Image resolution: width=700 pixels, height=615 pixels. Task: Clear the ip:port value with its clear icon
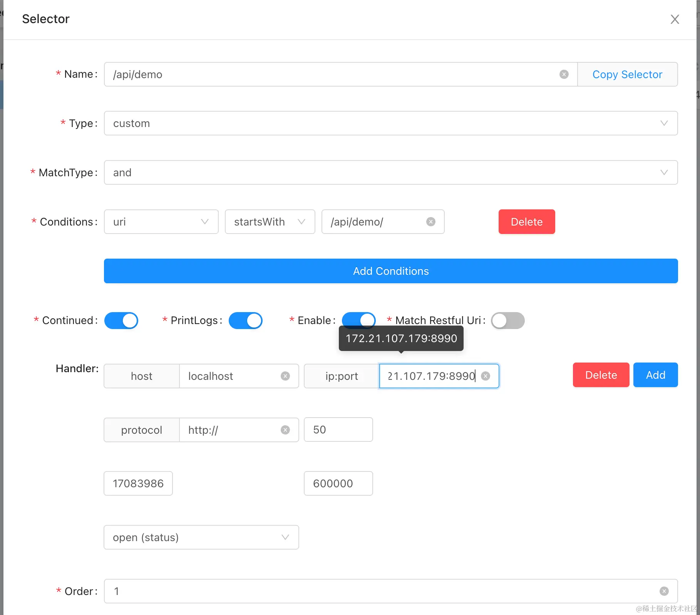coord(486,376)
